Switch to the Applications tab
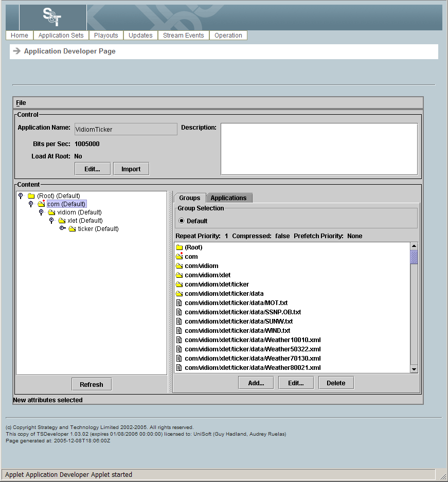Viewport: 448px width, 482px height. coord(228,198)
